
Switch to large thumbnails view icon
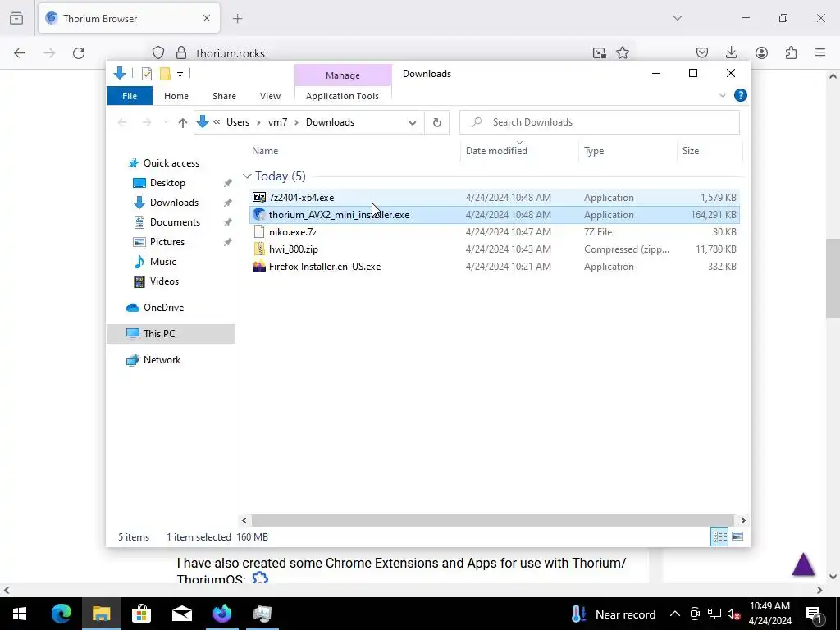(x=737, y=536)
